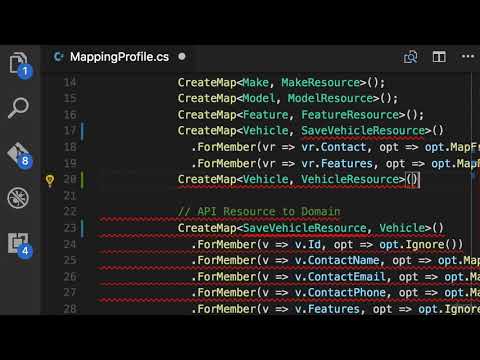The width and height of the screenshot is (480, 360).
Task: Click 'vr.Contact' on line 18
Action: point(334,147)
